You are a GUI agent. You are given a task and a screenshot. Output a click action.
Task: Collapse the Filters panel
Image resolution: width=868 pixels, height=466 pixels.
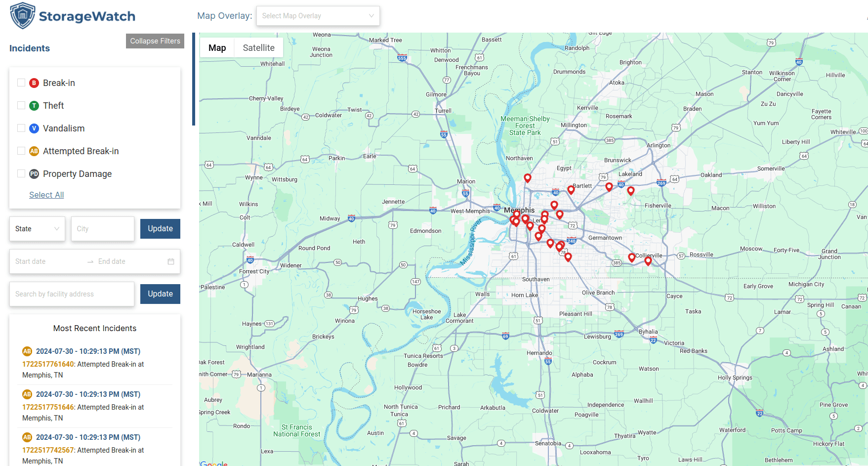coord(155,41)
